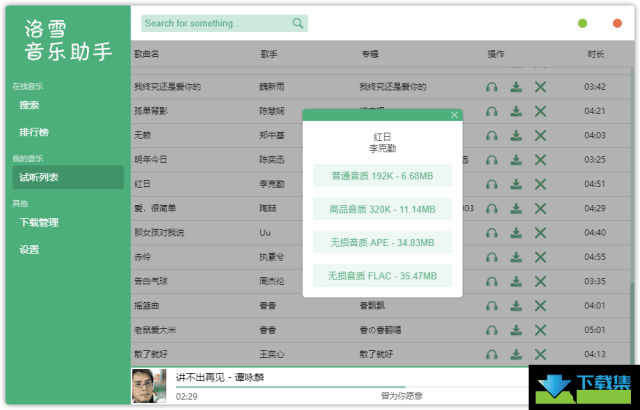Delete 无赖 from the list
Viewport: 640px width, 410px height.
point(541,135)
